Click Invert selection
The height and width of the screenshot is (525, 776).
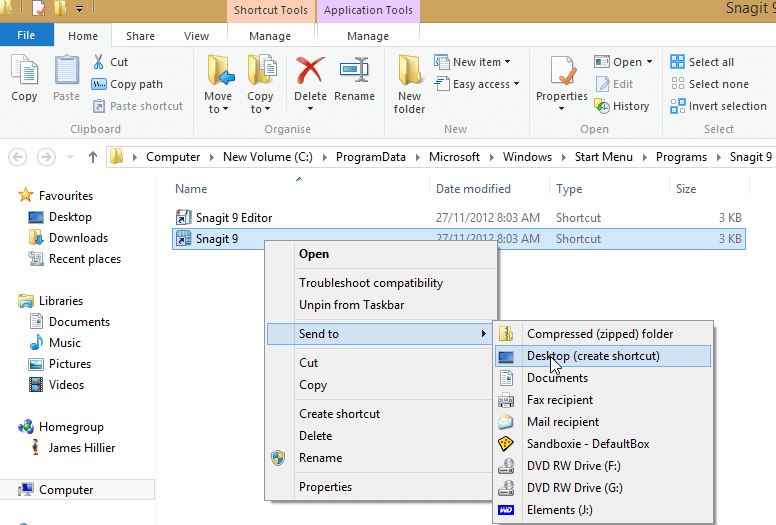point(719,106)
